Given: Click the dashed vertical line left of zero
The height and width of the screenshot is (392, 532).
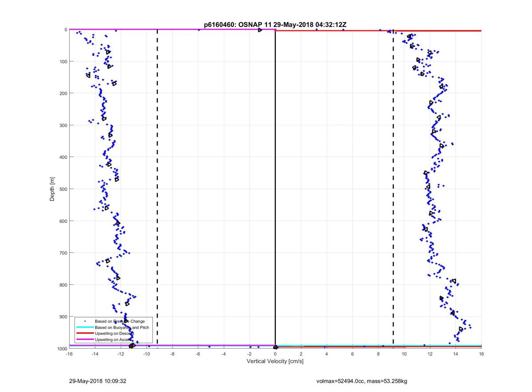Looking at the screenshot, I should click(157, 189).
